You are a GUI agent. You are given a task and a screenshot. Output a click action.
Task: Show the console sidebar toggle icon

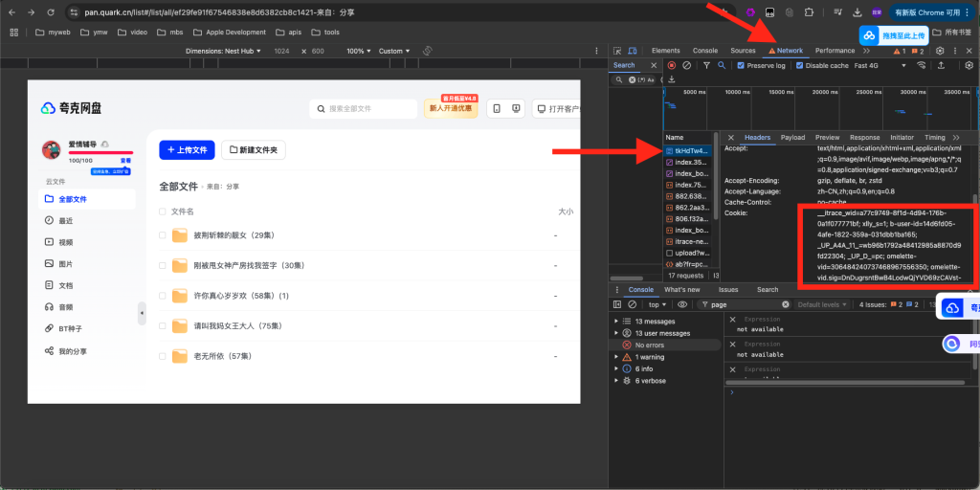tap(617, 304)
